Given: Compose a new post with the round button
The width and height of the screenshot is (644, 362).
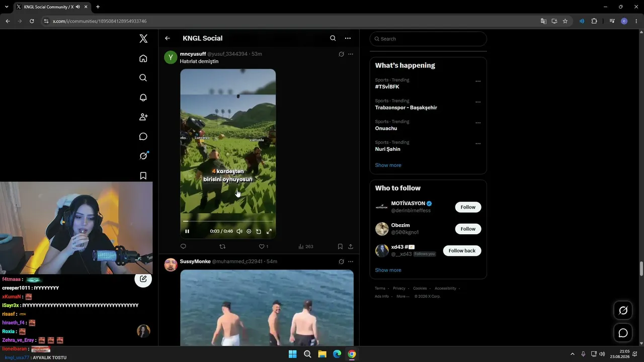Looking at the screenshot, I should point(143,279).
